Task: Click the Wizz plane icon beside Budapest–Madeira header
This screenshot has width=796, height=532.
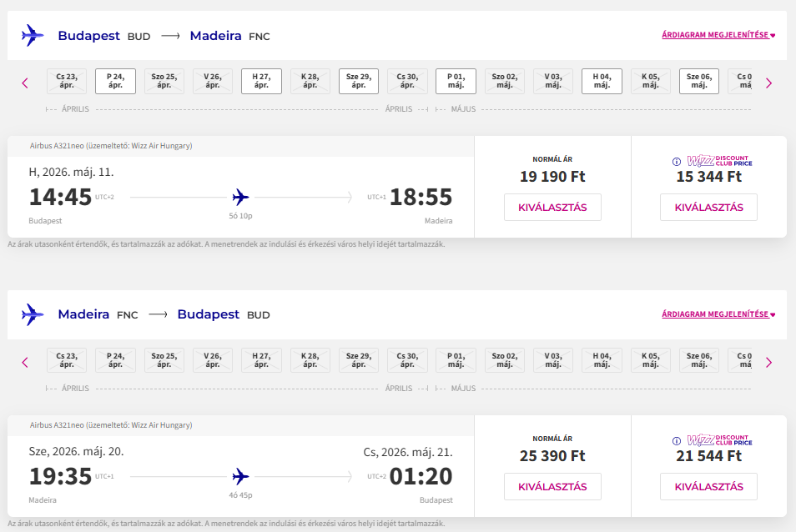Action: point(33,35)
